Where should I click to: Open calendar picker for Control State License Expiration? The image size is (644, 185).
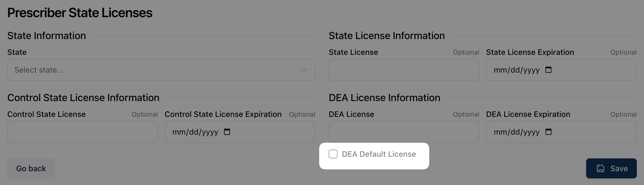[x=227, y=132]
